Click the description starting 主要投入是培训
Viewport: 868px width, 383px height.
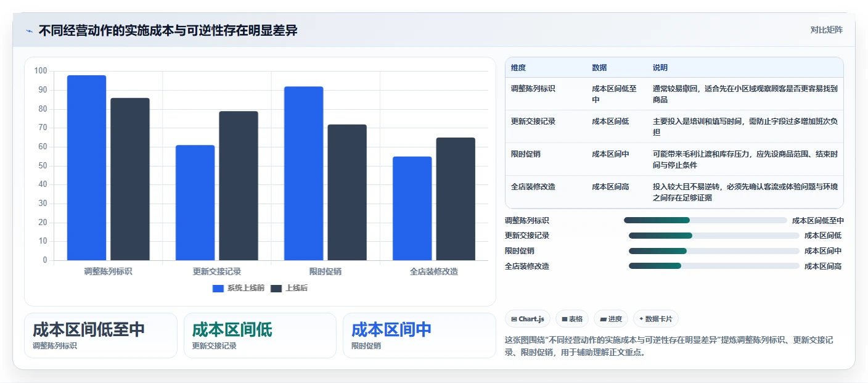click(x=745, y=126)
